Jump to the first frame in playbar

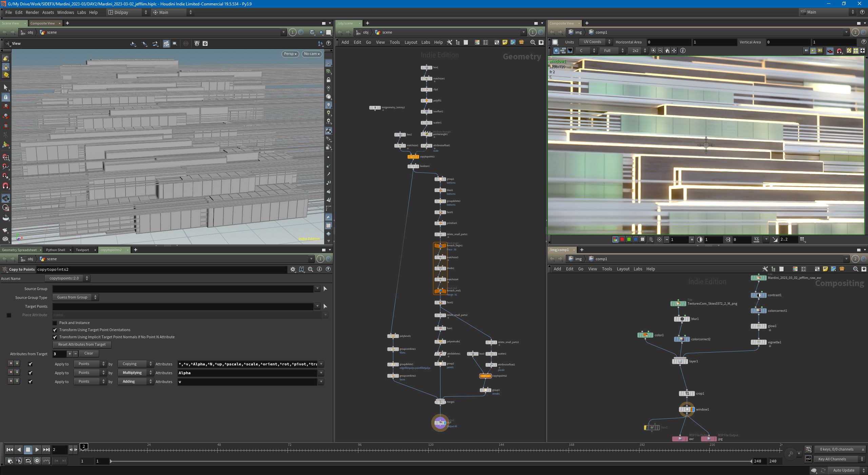click(9, 450)
